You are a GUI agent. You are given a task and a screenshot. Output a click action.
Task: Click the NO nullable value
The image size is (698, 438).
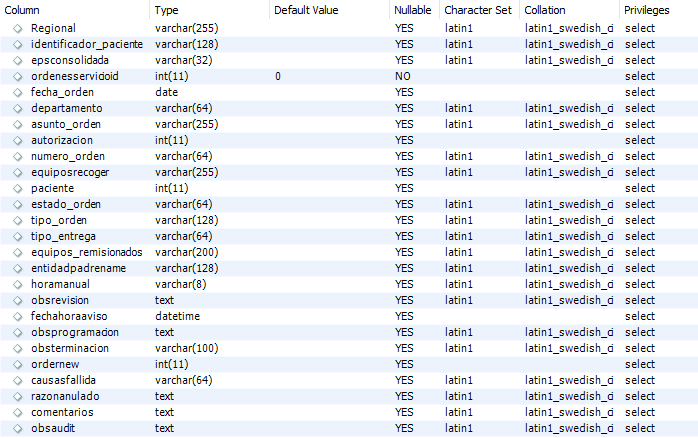pyautogui.click(x=403, y=76)
